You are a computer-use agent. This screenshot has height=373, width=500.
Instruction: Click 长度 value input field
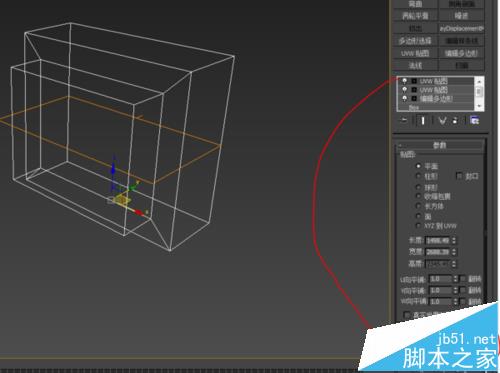pyautogui.click(x=438, y=240)
